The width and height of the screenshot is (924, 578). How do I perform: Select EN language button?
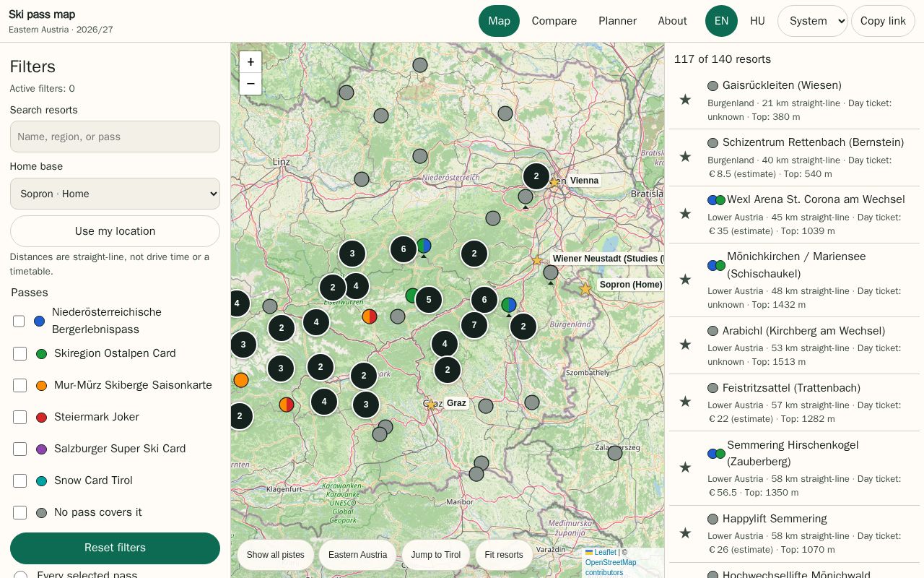721,21
